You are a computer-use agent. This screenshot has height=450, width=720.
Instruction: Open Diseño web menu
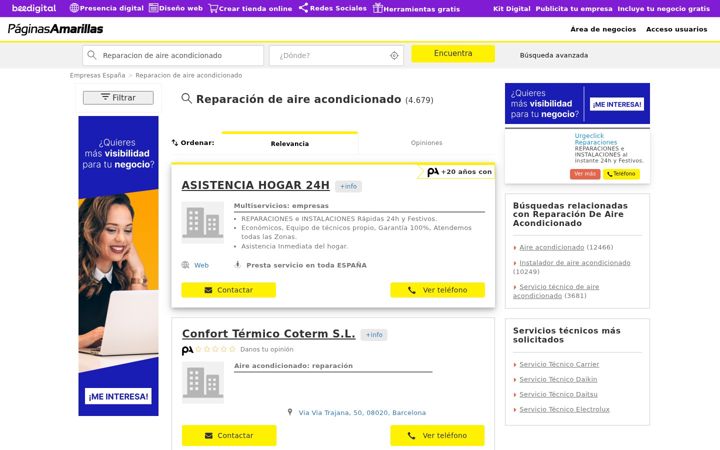(176, 8)
